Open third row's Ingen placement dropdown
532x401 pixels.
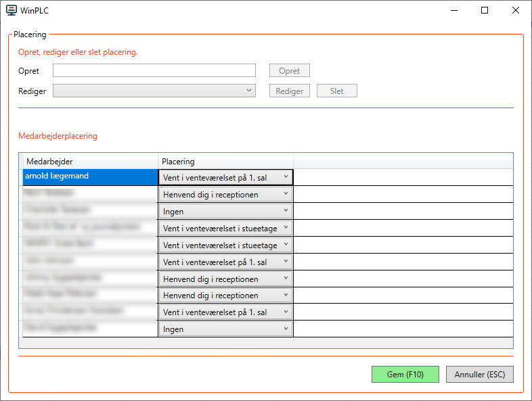225,211
